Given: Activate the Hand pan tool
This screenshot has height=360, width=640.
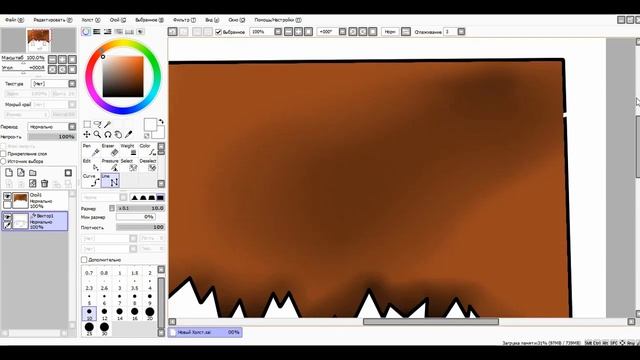Looking at the screenshot, I should pyautogui.click(x=118, y=134).
